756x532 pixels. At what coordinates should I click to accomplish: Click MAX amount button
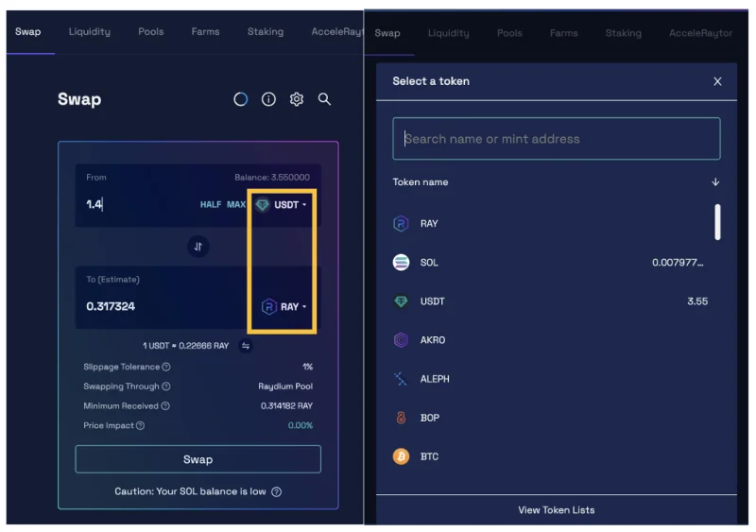(236, 204)
